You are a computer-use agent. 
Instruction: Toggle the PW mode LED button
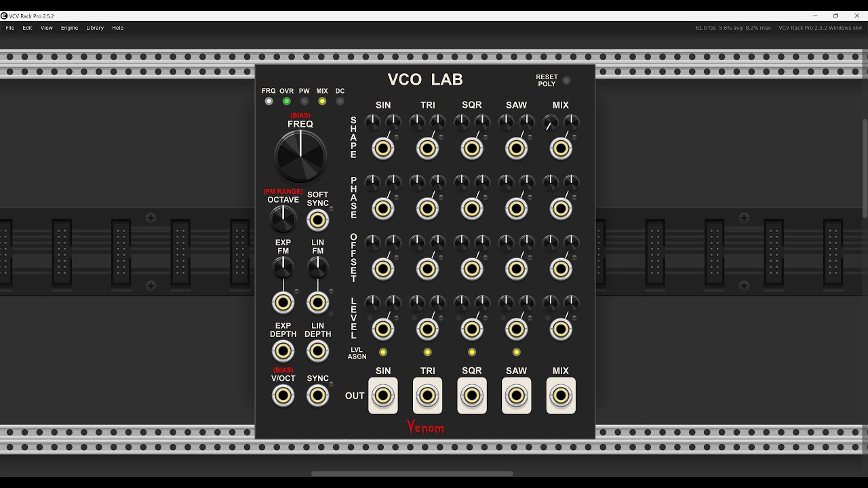pos(304,101)
